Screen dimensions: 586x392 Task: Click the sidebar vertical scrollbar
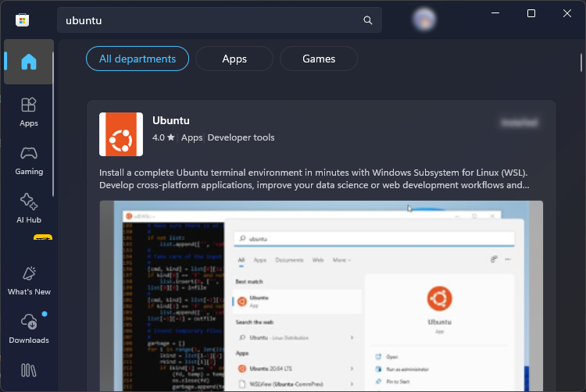tap(53, 124)
